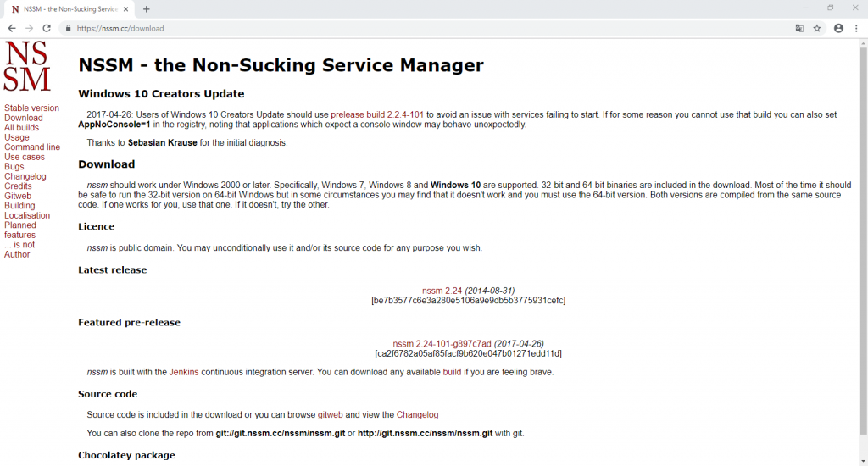Click the NSSM logo image
This screenshot has height=466, width=868.
[x=27, y=66]
